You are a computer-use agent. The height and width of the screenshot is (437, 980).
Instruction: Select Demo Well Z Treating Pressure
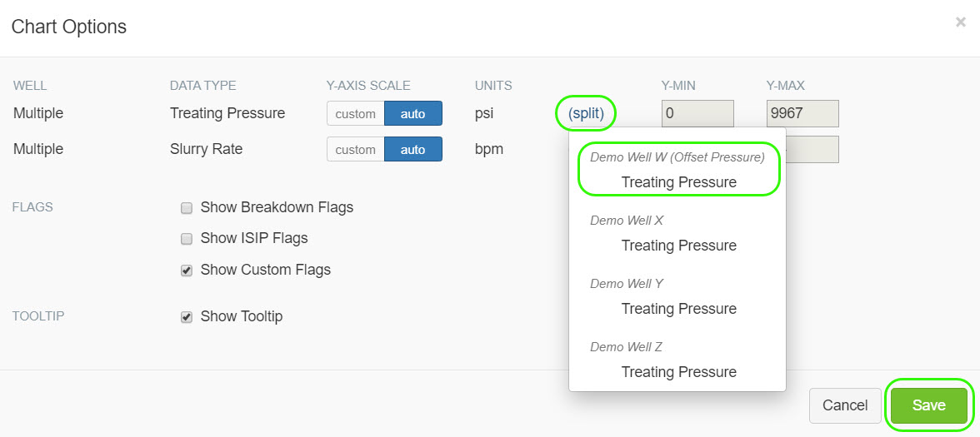click(678, 372)
